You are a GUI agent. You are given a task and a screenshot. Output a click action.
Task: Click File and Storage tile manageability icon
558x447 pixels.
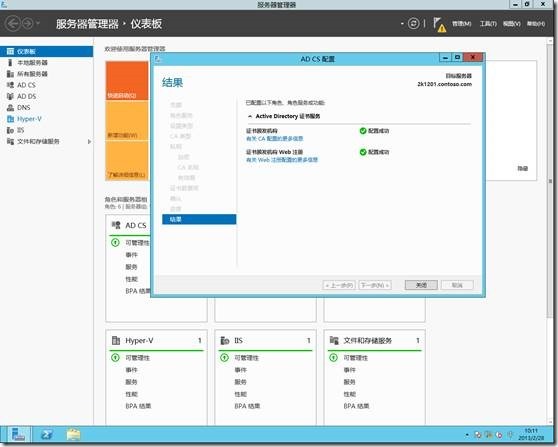tap(333, 357)
